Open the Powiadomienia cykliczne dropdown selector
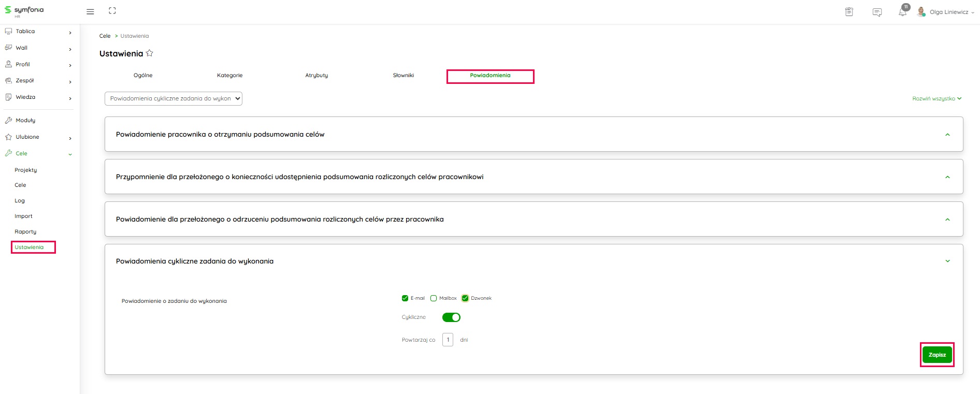 (x=174, y=98)
